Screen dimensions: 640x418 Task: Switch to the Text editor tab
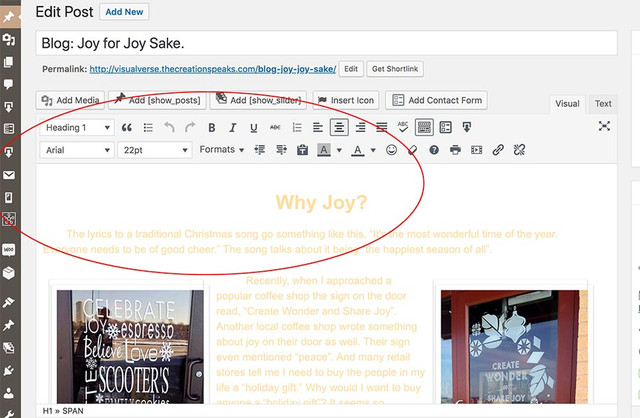coord(603,104)
